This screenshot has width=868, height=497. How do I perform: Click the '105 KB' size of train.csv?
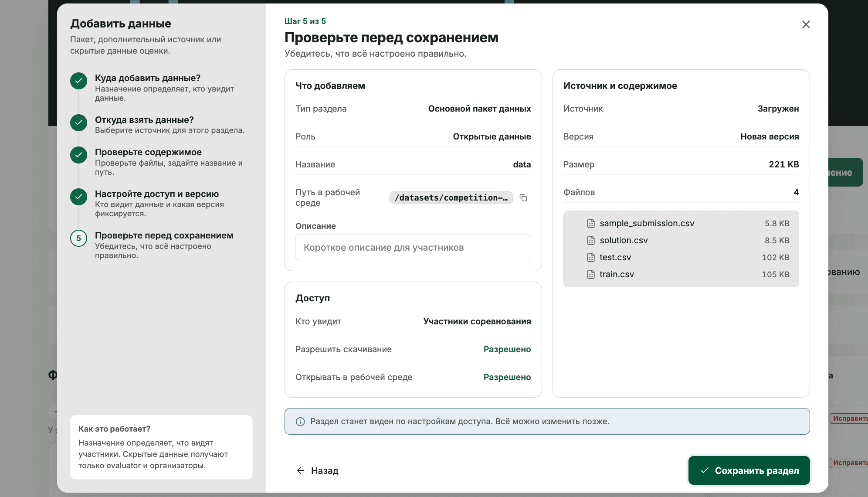tap(776, 274)
